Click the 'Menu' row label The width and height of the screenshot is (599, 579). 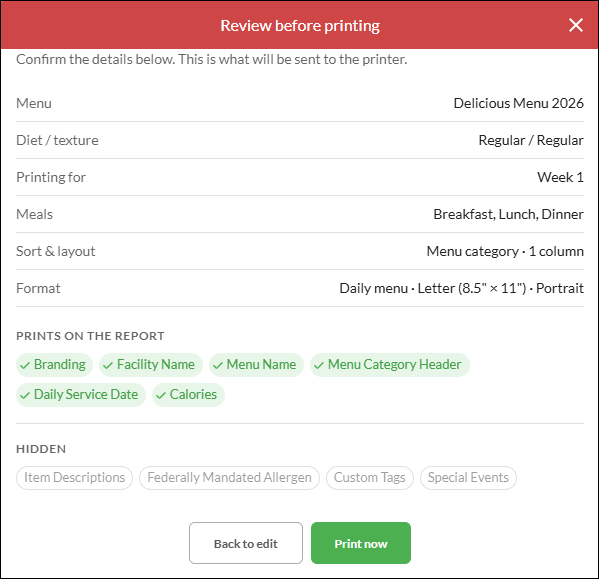tap(34, 103)
